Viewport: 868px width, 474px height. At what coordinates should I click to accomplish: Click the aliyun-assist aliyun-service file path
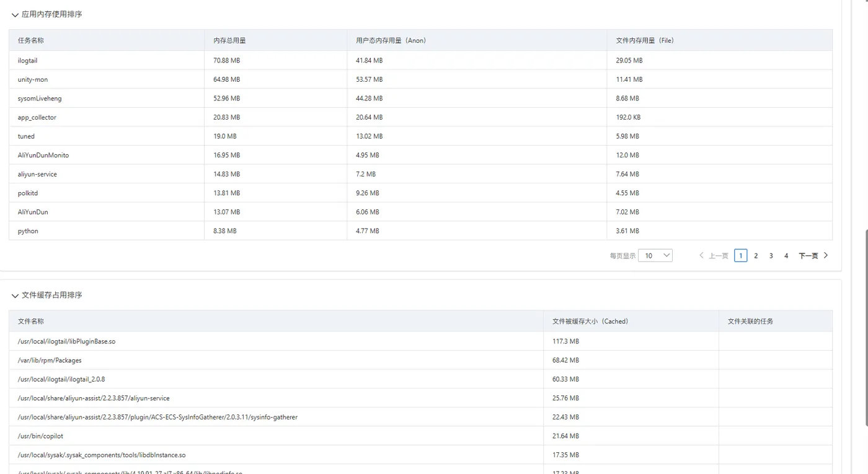point(94,398)
